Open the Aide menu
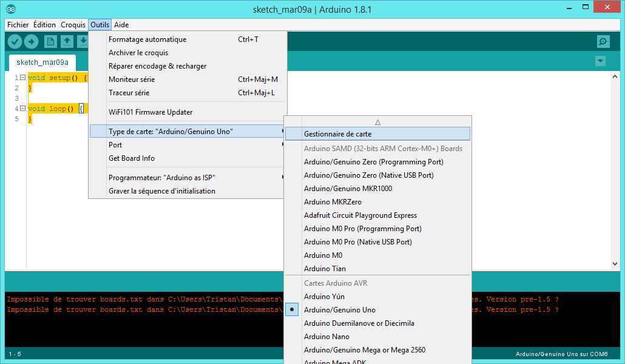 pos(121,25)
